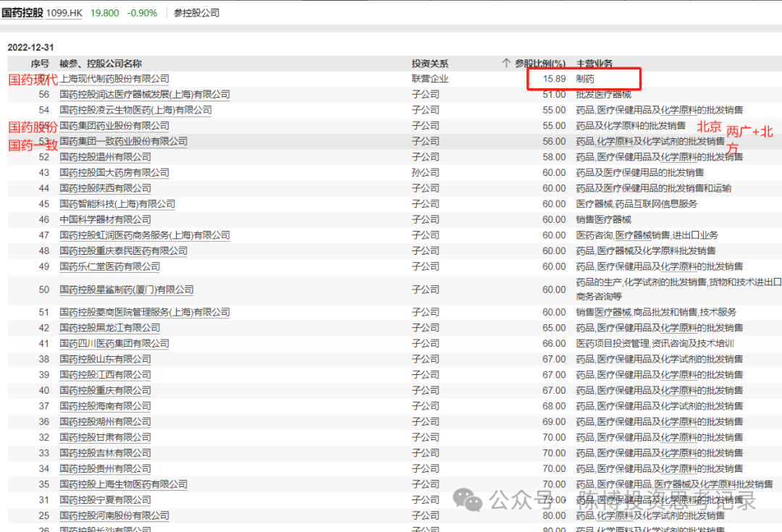Open 国药集团药业股份有限公司 link
This screenshot has width=782, height=532.
coord(114,126)
